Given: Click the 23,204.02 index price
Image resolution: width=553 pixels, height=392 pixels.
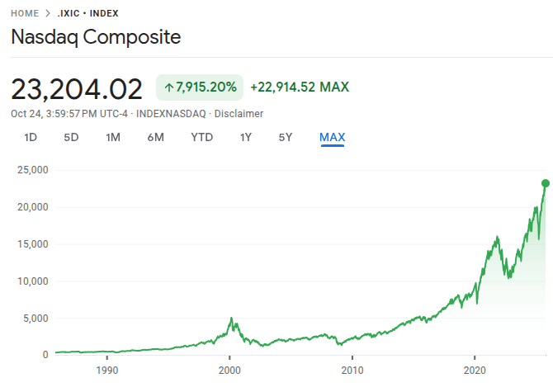Looking at the screenshot, I should tap(77, 87).
